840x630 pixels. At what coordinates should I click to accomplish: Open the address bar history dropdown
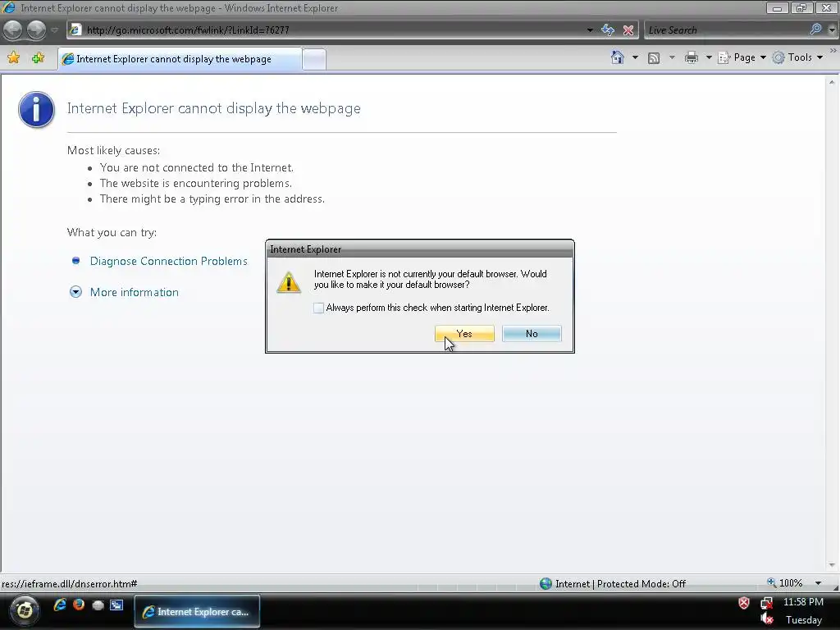(x=589, y=30)
